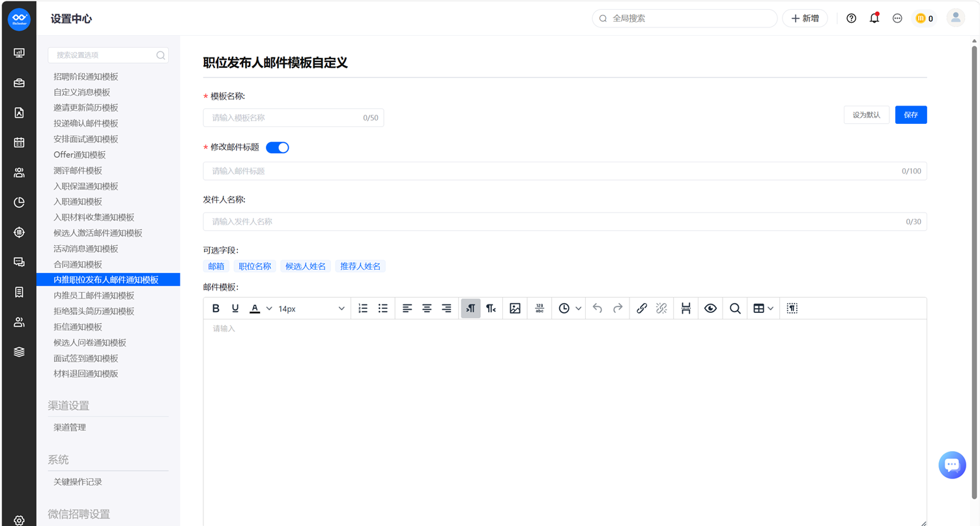Insert an ordered numbered list

(363, 308)
